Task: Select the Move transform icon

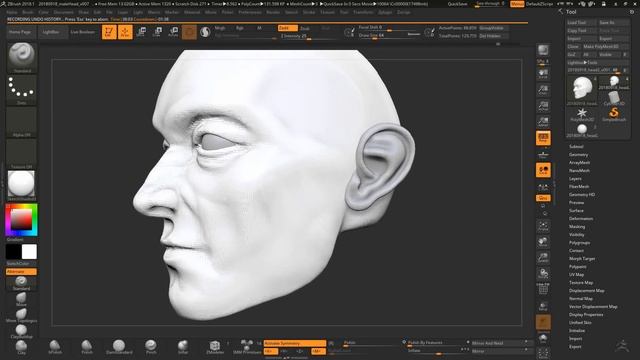Action: click(141, 32)
